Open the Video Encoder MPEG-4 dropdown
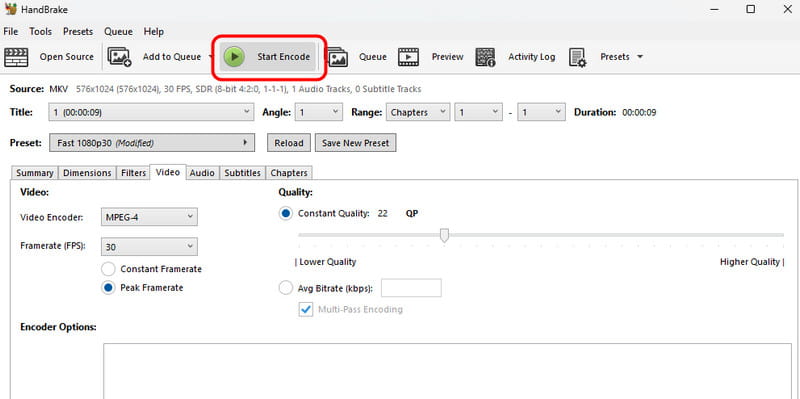This screenshot has height=399, width=800. coord(149,217)
